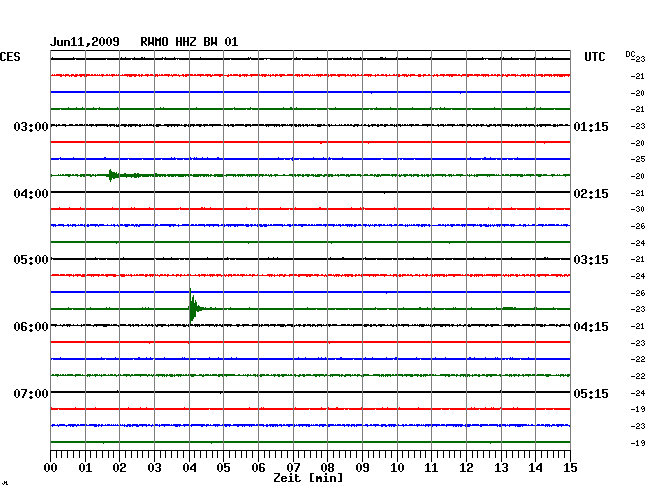Click the DC column header

pos(630,54)
